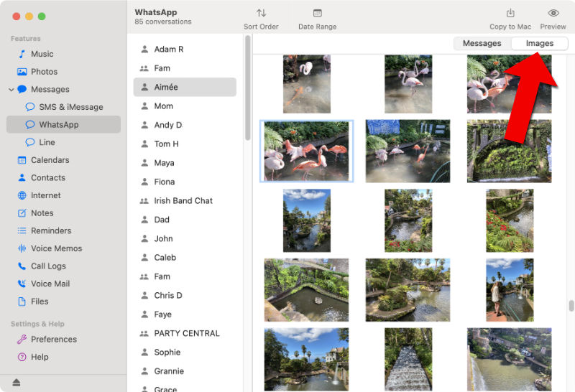Screen dimensions: 575x392
Task: Select the Tom H conversation
Action: pyautogui.click(x=185, y=144)
